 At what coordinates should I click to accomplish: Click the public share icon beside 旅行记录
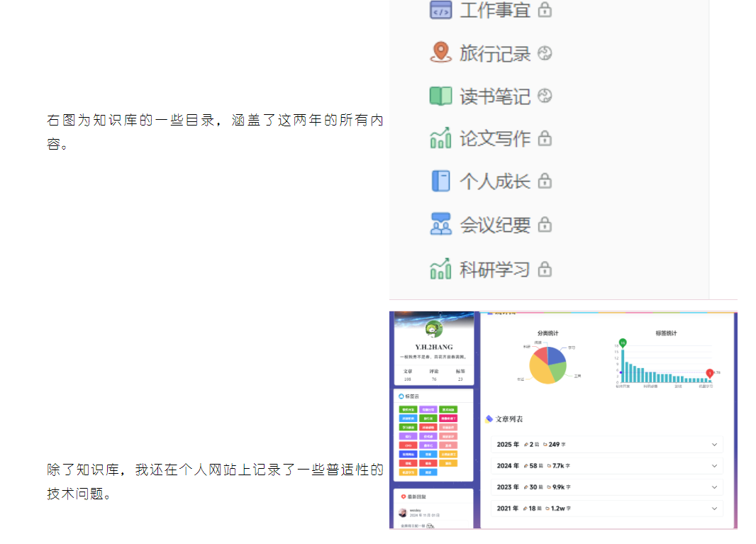coord(545,53)
